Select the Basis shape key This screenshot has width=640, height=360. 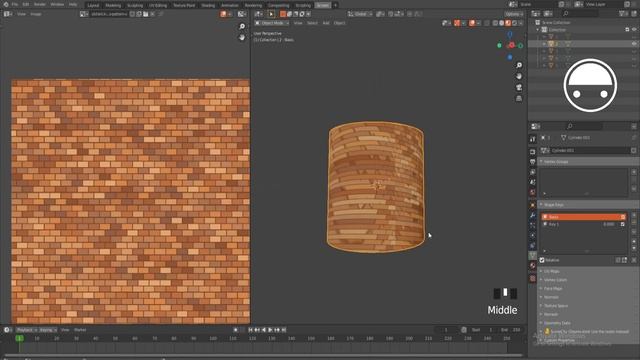click(x=583, y=217)
